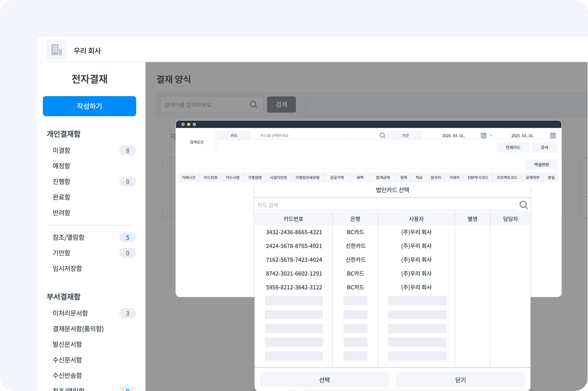Open 미처리문서함 in department box

(x=70, y=313)
